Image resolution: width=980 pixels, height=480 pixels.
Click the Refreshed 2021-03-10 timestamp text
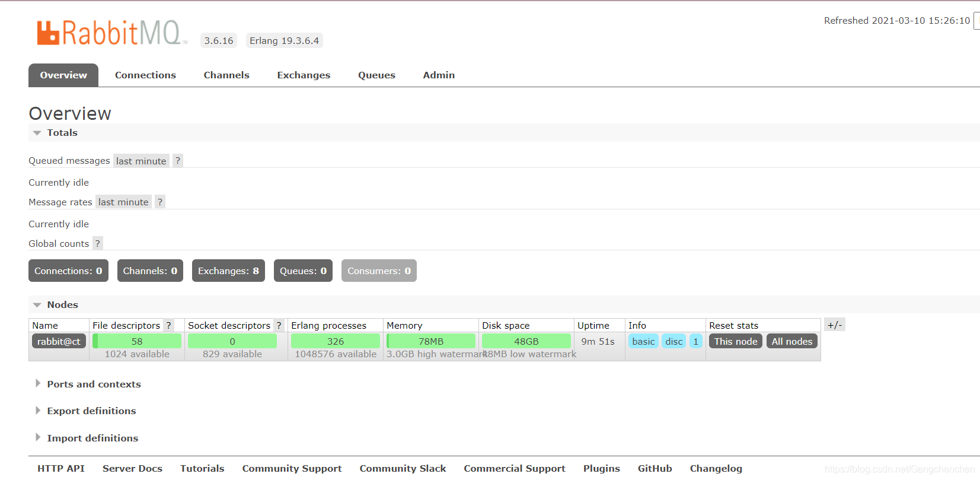[897, 20]
